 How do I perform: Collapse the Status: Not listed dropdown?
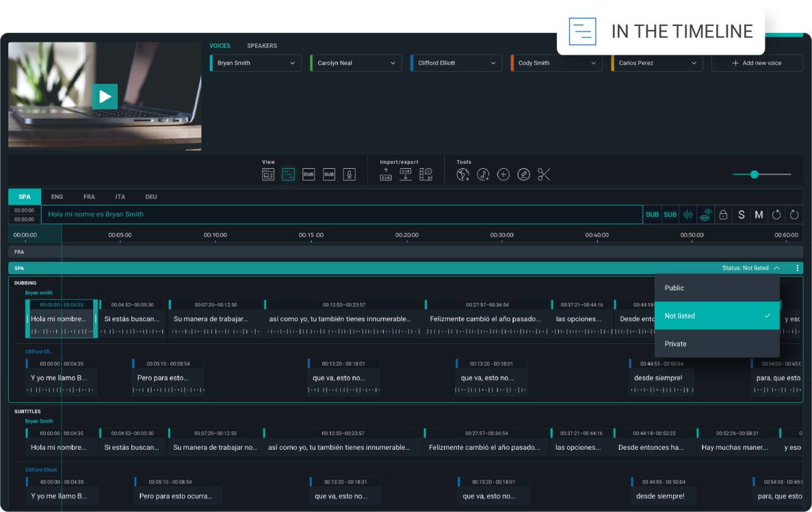tap(776, 268)
